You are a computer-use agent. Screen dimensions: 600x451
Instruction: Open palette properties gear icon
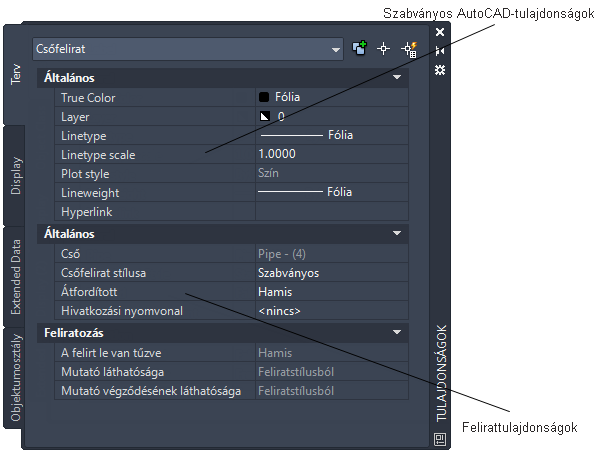440,70
